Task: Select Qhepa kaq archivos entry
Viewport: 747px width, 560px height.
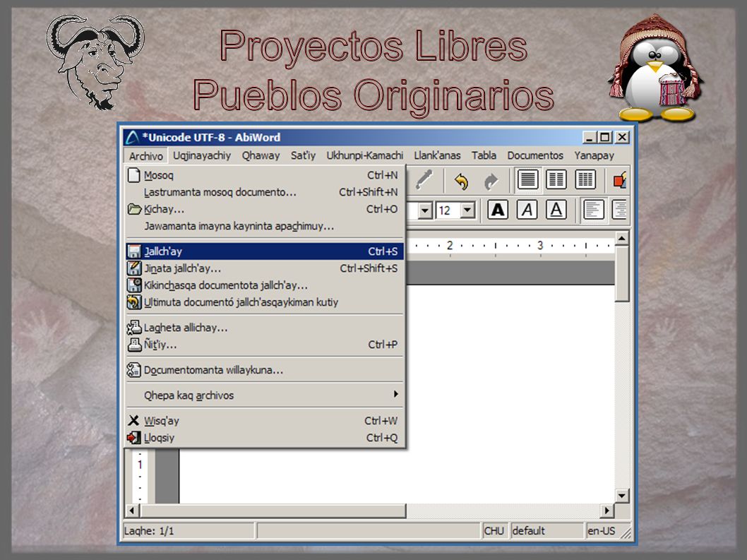Action: tap(265, 395)
